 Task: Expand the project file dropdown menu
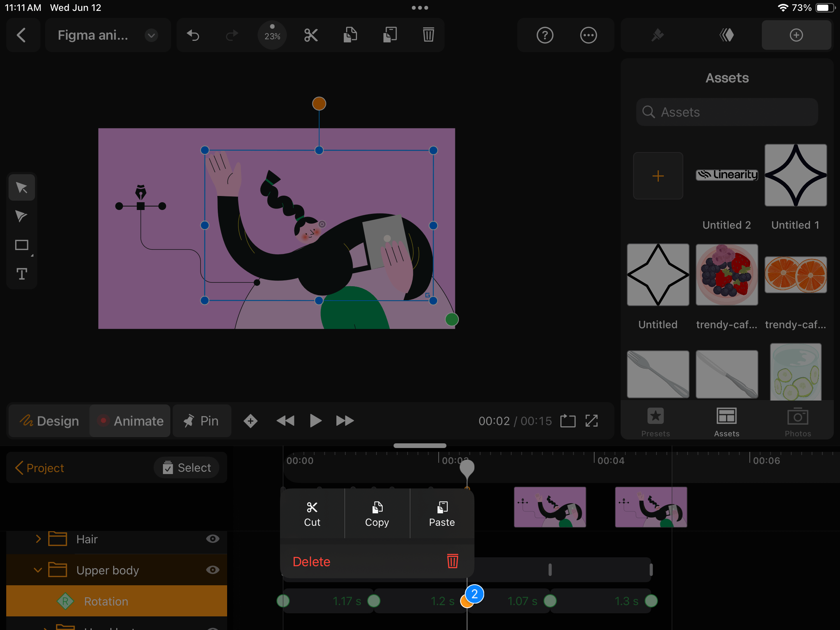150,35
